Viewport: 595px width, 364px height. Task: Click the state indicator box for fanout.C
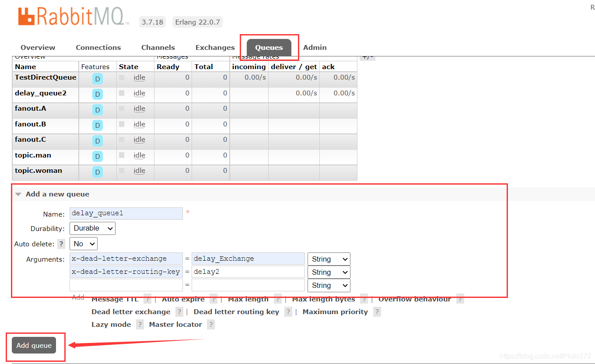122,140
